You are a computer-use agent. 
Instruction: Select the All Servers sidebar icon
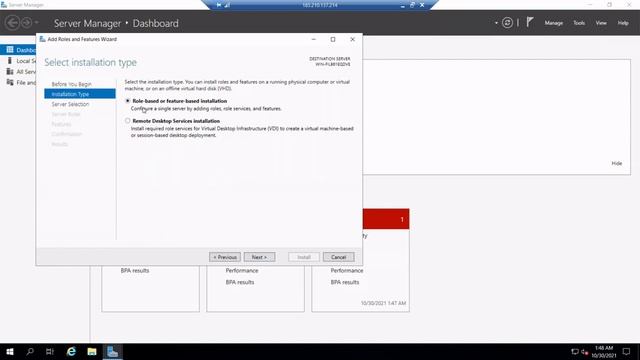[10, 71]
